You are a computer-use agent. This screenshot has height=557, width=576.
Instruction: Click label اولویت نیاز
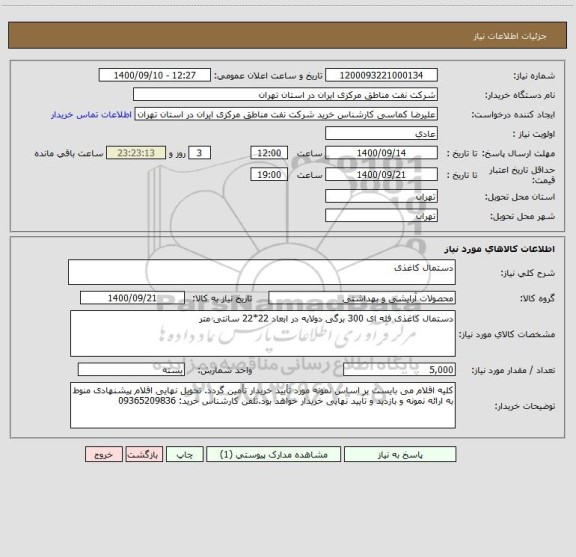tap(534, 134)
